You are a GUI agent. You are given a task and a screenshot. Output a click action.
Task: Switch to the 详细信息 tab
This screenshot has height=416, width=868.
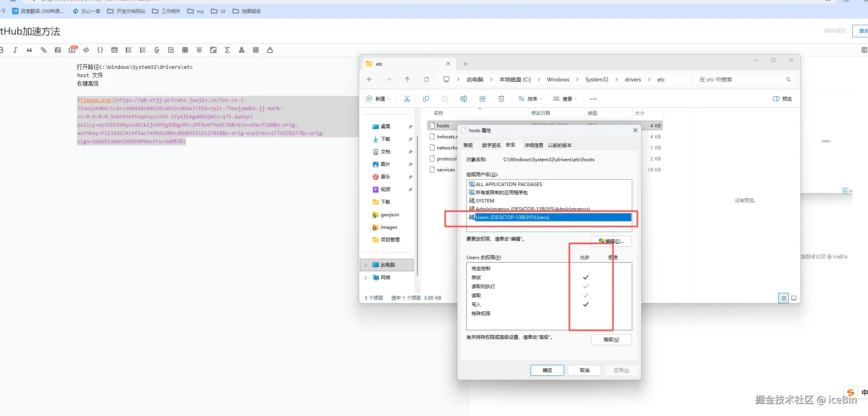[534, 145]
